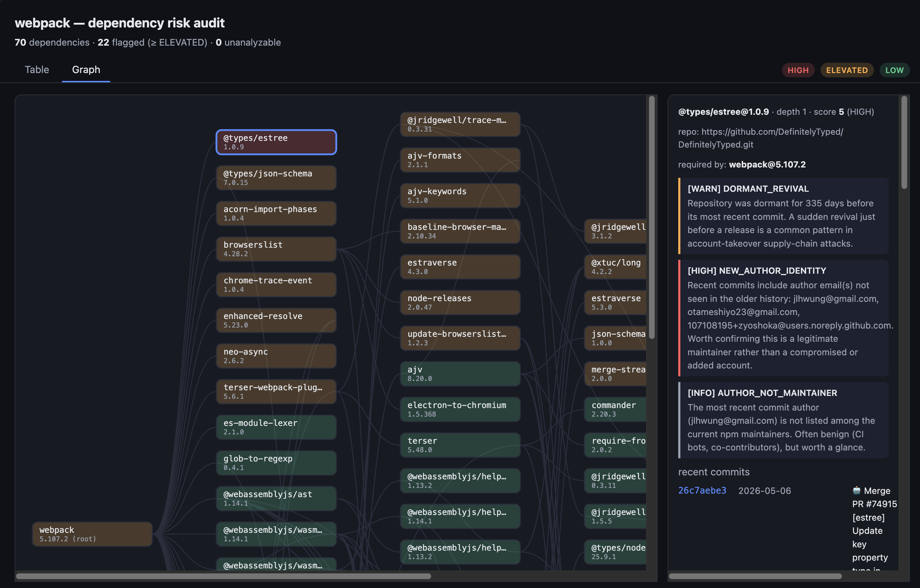This screenshot has width=920, height=588.
Task: Click the "webpack — dependency risk audit" title
Action: point(119,23)
